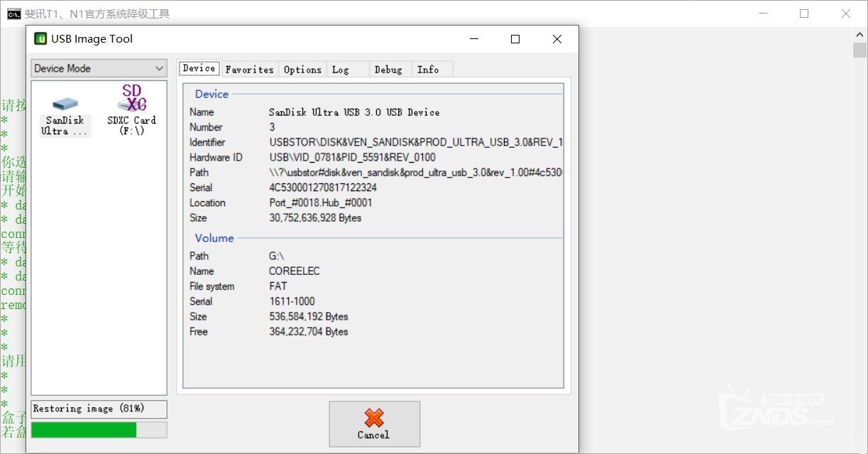Close the USB Image Tool window

coord(557,39)
